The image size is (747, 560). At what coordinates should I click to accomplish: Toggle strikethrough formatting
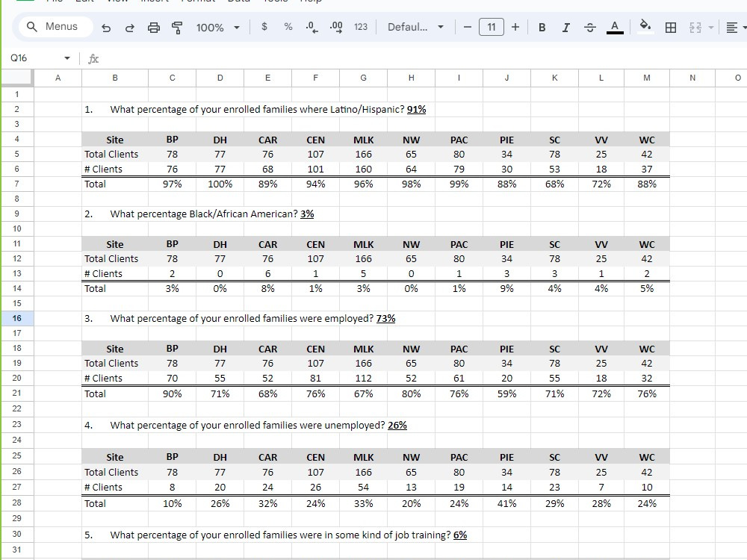click(x=590, y=28)
